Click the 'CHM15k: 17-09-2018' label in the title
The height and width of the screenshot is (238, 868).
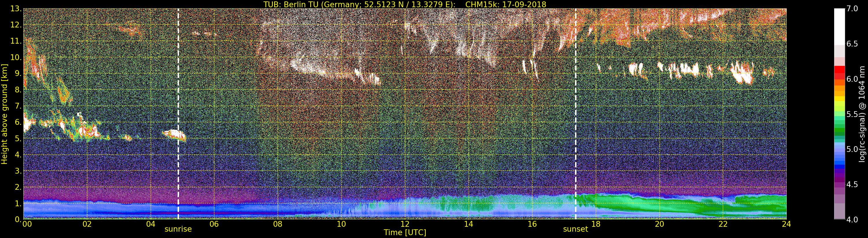click(x=506, y=4)
